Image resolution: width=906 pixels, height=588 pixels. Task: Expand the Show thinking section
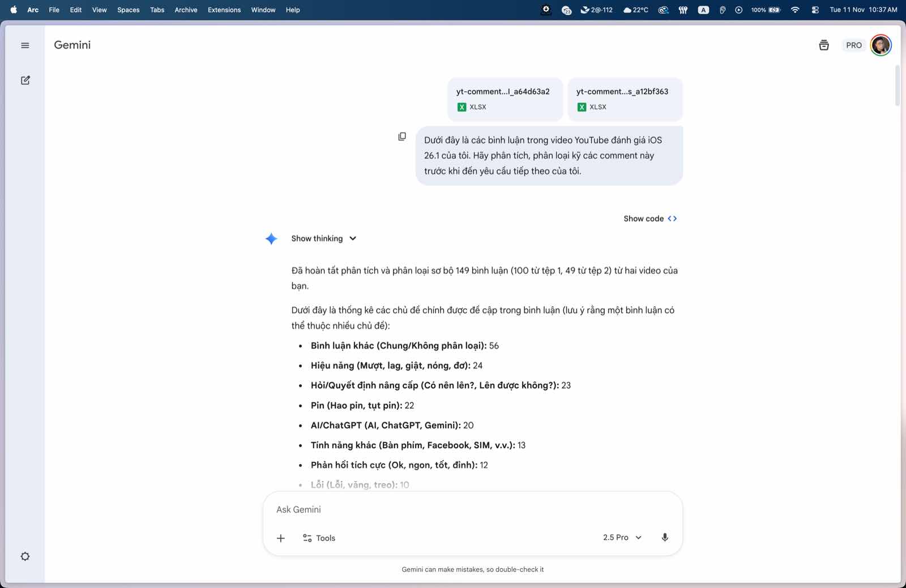pos(324,239)
